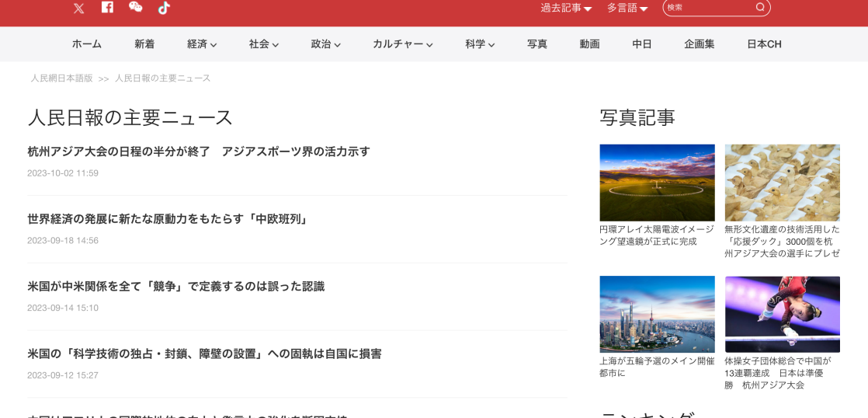Viewport: 868px width, 418px height.
Task: Click the search magnifier icon
Action: click(x=760, y=8)
